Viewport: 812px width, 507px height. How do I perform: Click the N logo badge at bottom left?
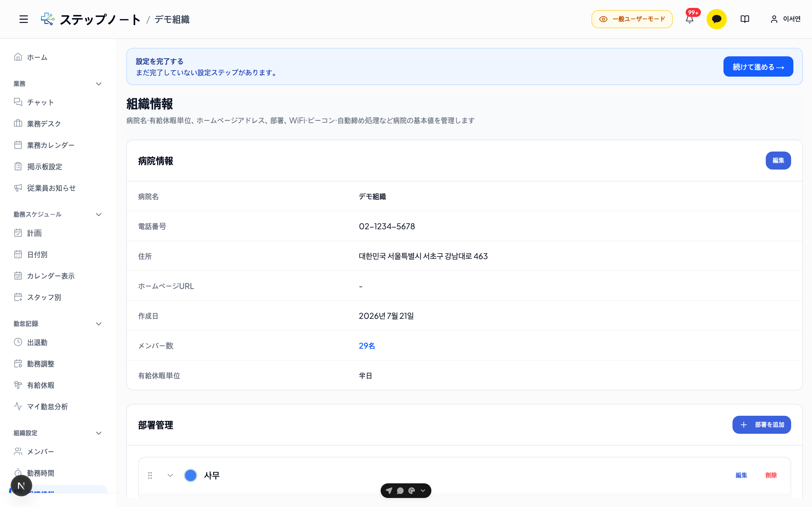pos(21,485)
